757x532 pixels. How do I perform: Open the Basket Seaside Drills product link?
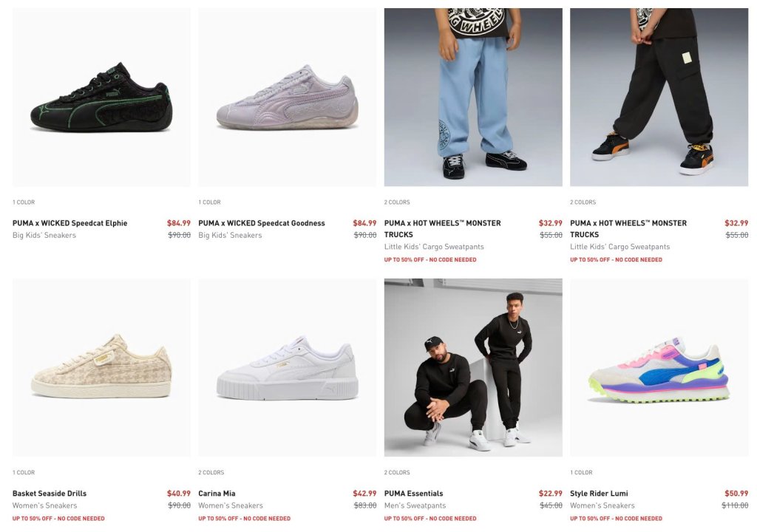tap(50, 494)
